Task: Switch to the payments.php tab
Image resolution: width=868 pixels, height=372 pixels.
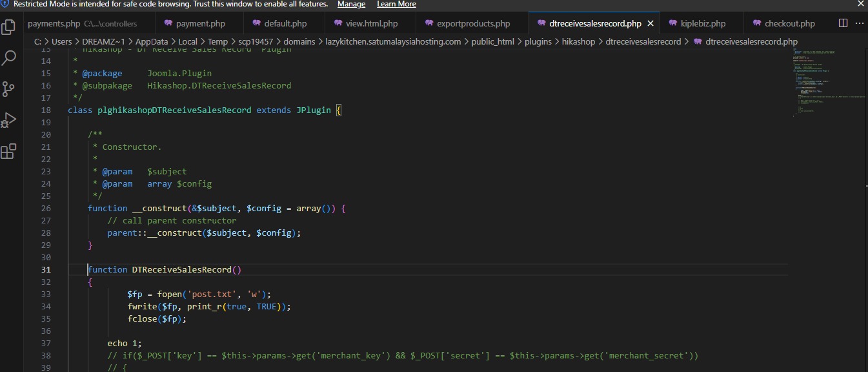Action: [x=54, y=23]
